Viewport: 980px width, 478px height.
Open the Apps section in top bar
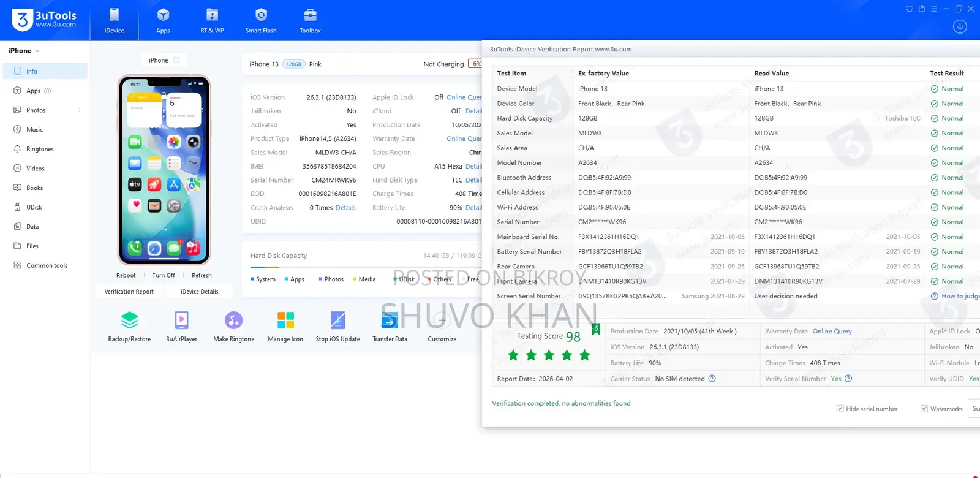click(163, 21)
